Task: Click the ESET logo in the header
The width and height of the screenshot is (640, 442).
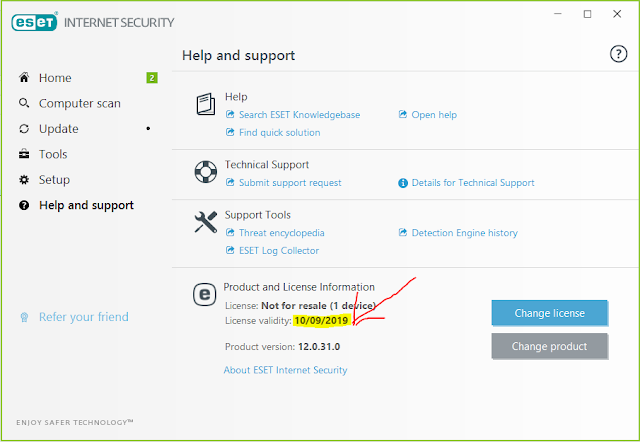Action: click(x=34, y=22)
